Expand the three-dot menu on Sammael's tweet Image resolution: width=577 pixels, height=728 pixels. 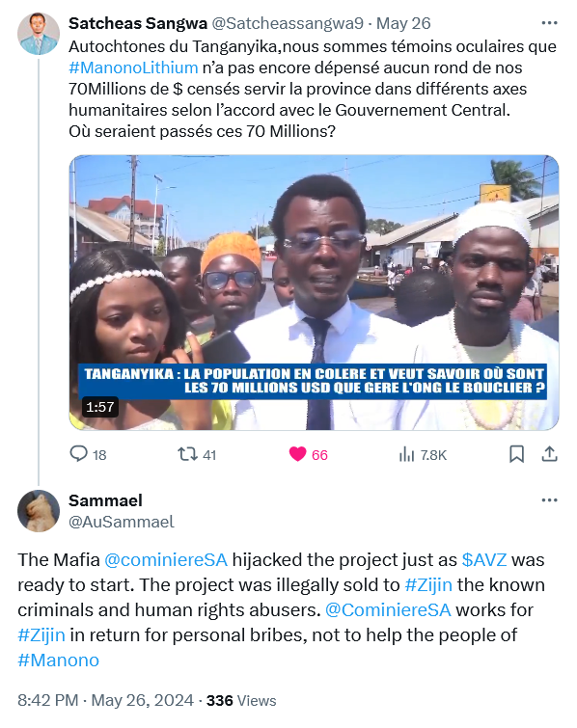(549, 500)
